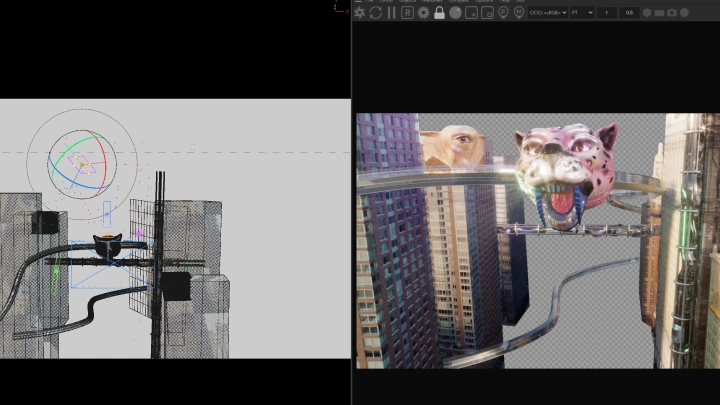Click the hexagon icon in toolbar
The image size is (720, 405).
click(647, 13)
